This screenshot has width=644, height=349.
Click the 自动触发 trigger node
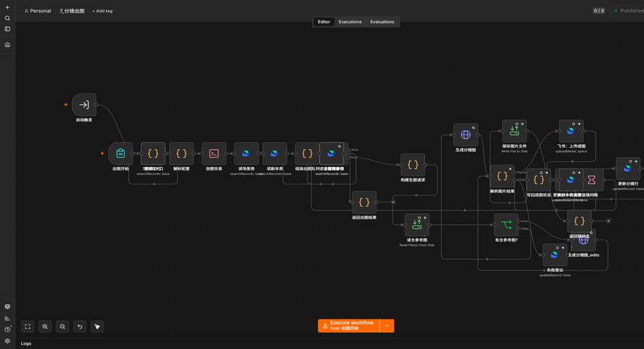point(84,105)
